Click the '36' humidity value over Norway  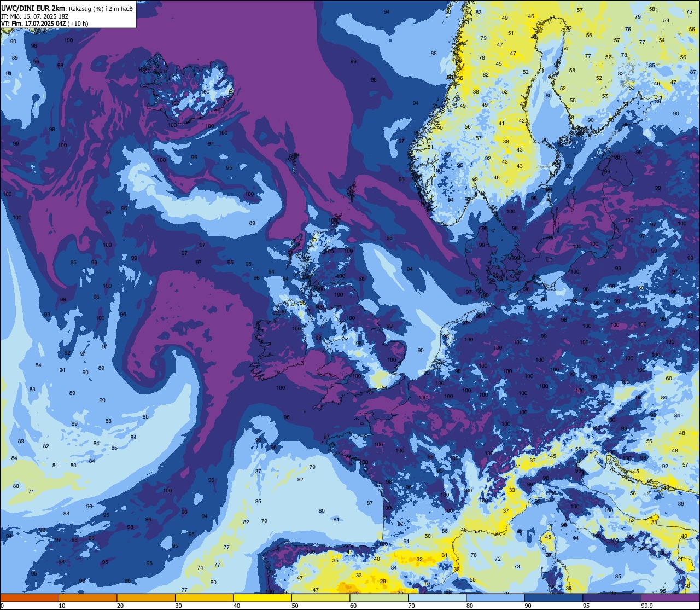click(460, 78)
